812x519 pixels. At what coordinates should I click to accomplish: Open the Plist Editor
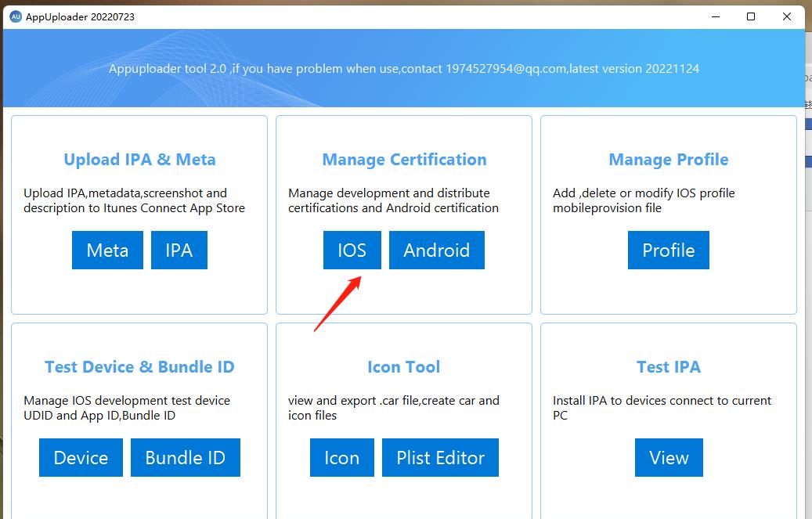tap(440, 457)
